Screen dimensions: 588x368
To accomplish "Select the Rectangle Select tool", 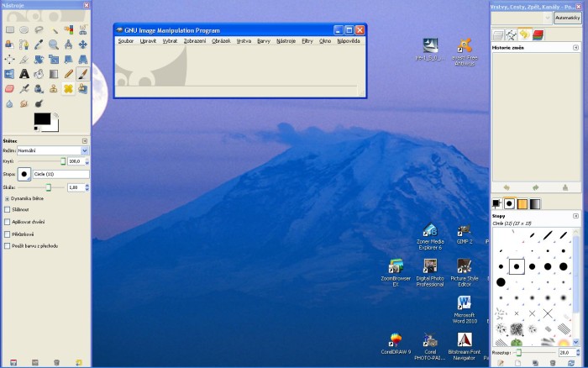I will coord(9,29).
